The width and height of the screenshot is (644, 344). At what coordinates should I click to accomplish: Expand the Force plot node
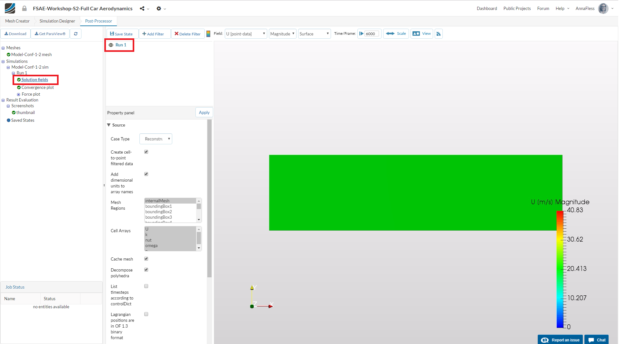(x=19, y=94)
